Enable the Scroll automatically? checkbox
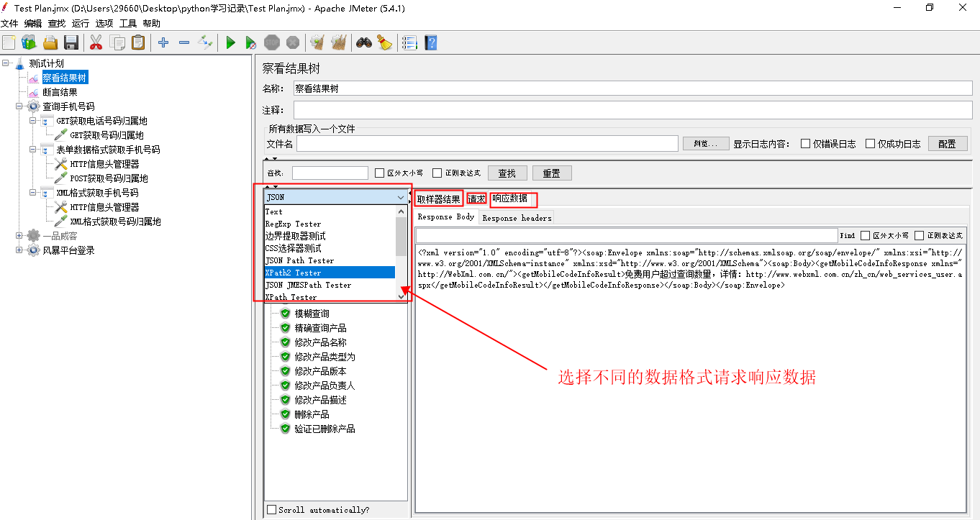Screen dimensions: 980x520 coord(271,509)
